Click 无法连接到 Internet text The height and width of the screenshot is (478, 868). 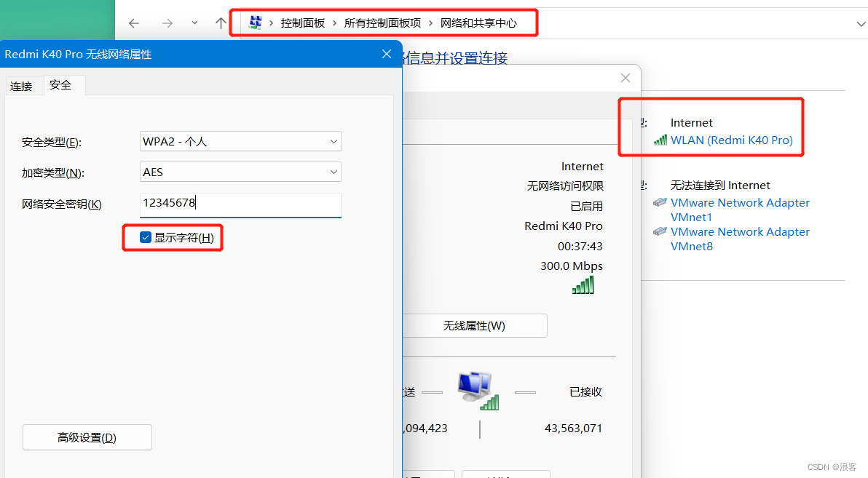720,186
